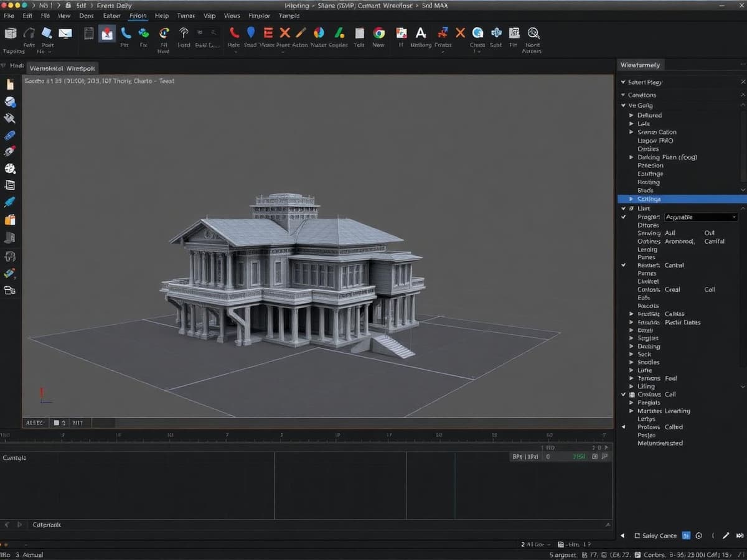
Task: Expand the Sranm Cation tree item
Action: (631, 132)
